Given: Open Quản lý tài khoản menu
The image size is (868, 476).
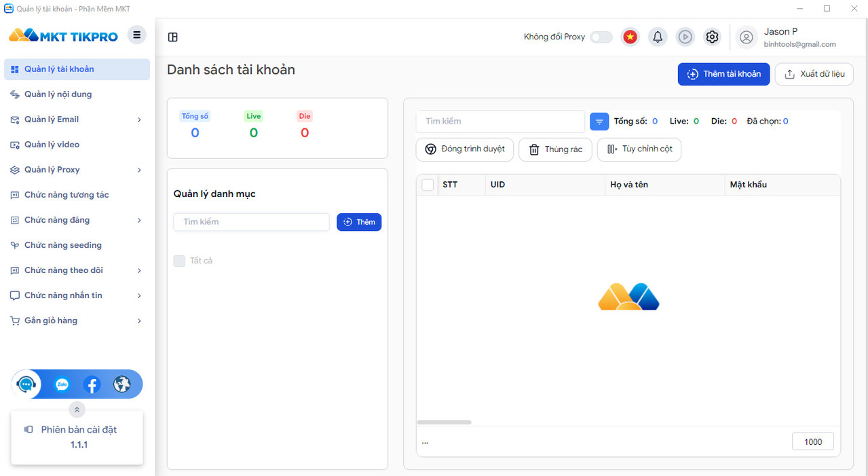Looking at the screenshot, I should click(x=77, y=69).
